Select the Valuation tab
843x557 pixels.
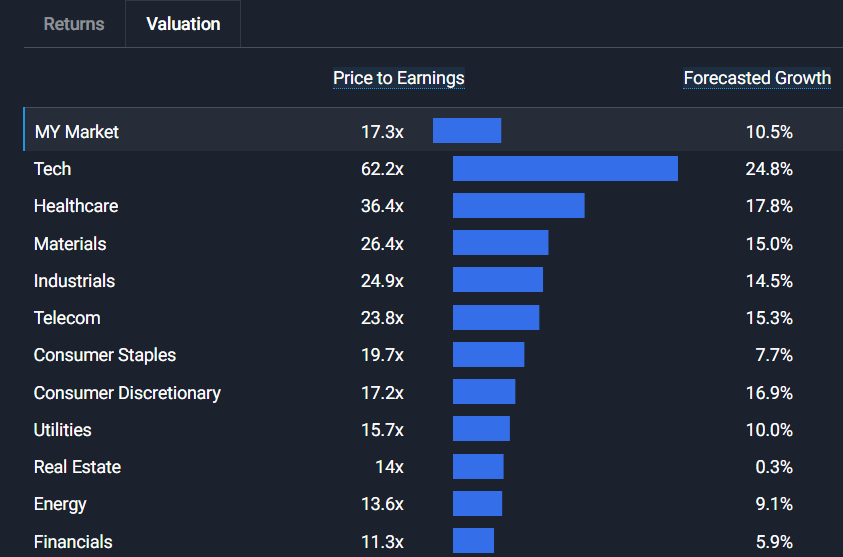[183, 24]
